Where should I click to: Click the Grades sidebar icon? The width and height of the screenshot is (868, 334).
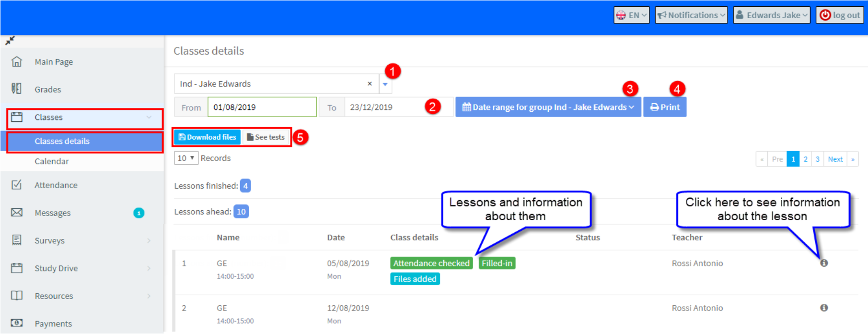pos(17,89)
